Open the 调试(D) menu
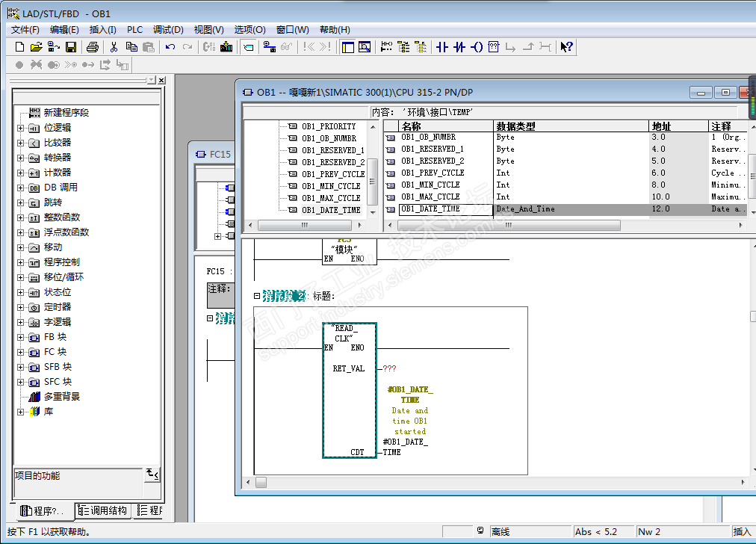This screenshot has width=756, height=544. 168,30
